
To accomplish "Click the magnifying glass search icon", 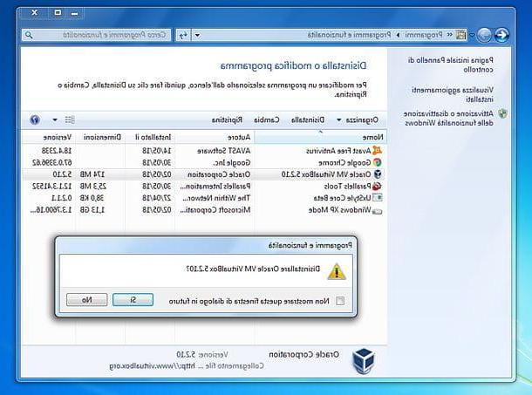I will point(29,35).
